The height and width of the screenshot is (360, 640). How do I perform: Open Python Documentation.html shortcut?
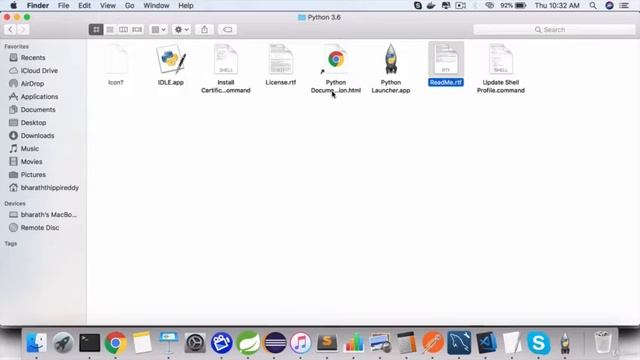click(x=336, y=60)
